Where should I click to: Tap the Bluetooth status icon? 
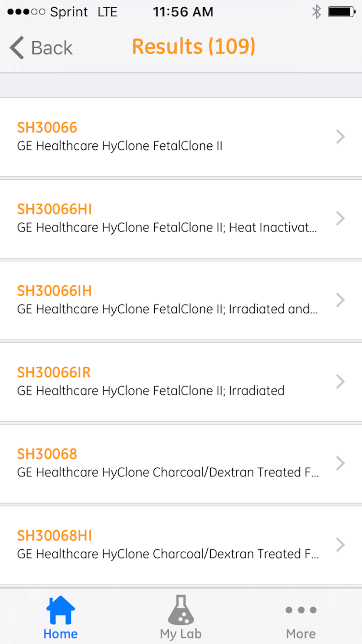(316, 12)
